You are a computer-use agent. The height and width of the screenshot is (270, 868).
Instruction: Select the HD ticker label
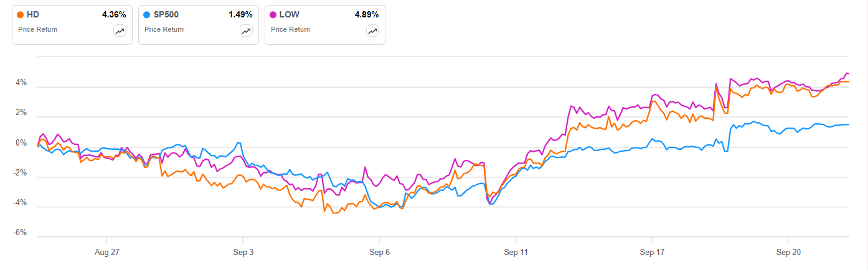point(33,14)
